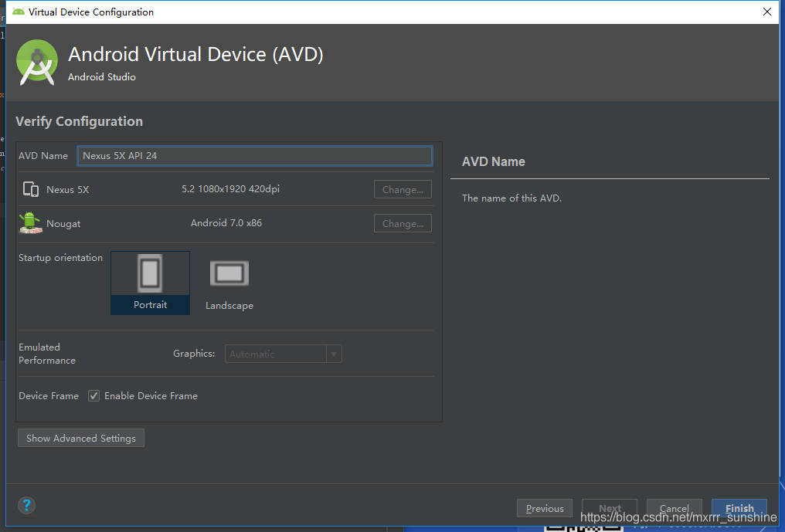Change the Nougat system image
The height and width of the screenshot is (532, 785).
click(403, 224)
